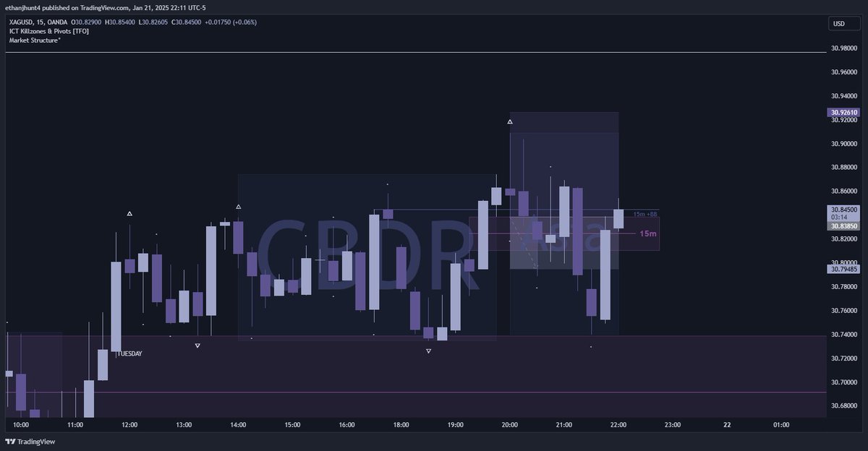Viewport: 868px width, 451px height.
Task: Click the 18:00 time axis label
Action: (401, 425)
